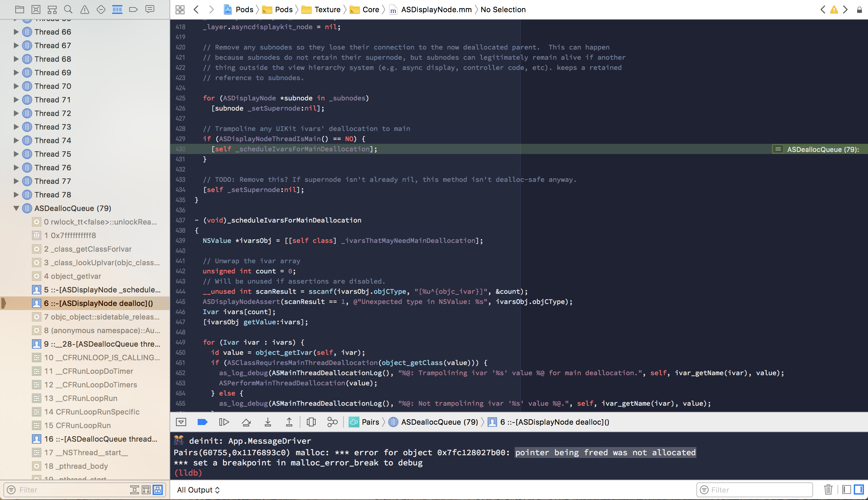Open the view hierarchy debugger
The image size is (868, 500).
click(311, 422)
